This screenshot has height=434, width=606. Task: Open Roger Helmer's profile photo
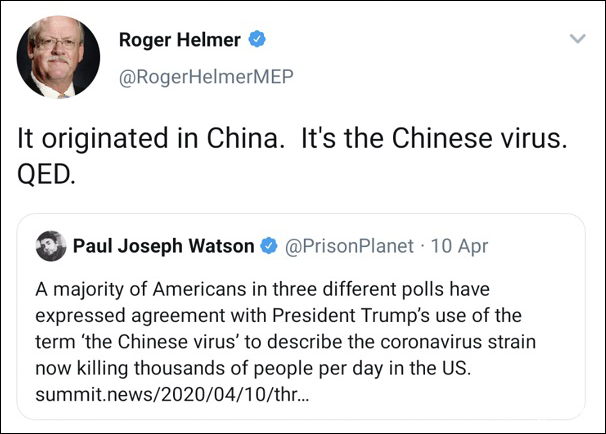coord(59,58)
